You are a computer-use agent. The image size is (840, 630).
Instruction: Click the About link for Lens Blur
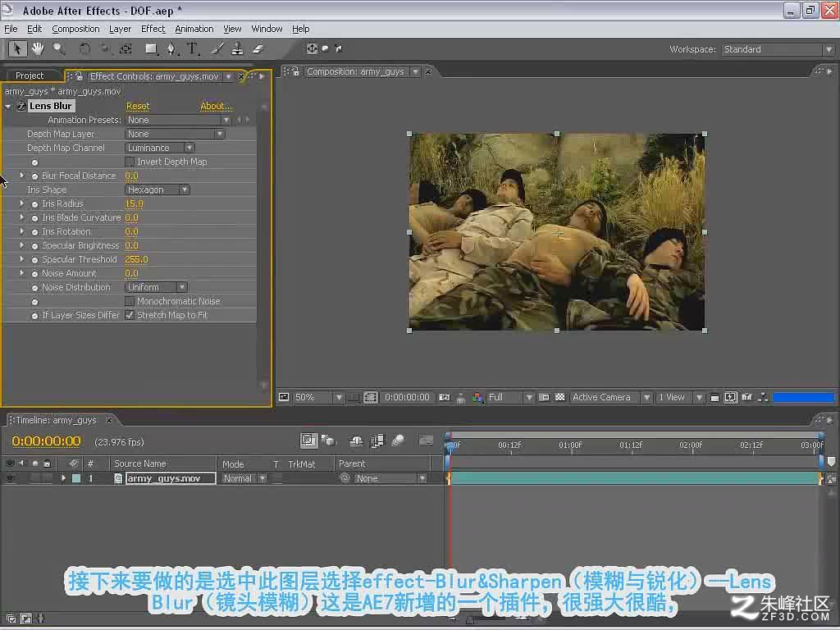[x=216, y=106]
